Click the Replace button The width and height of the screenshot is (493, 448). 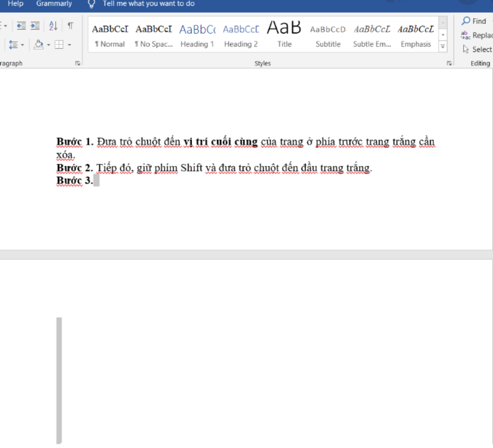click(477, 35)
